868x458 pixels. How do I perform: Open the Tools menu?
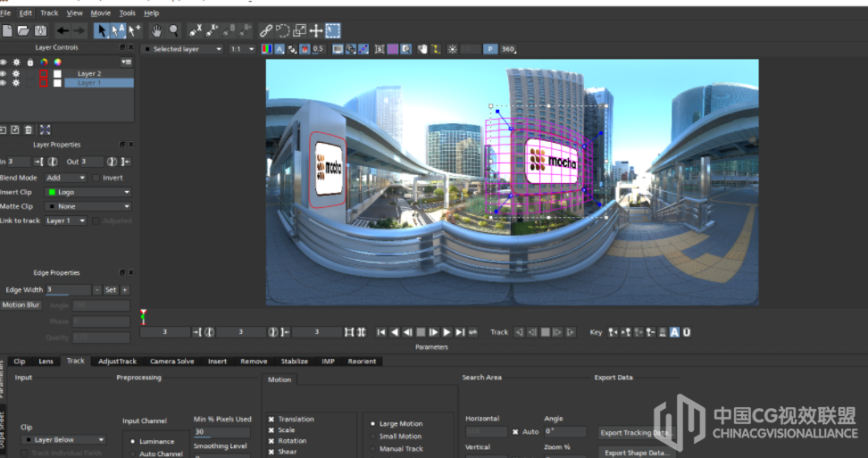(x=128, y=12)
